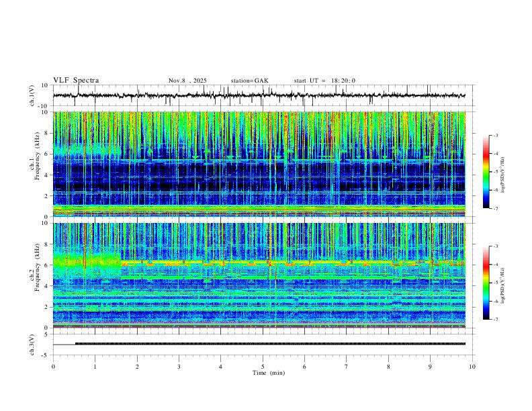
Task: Click the "3" tick on the time axis
Action: (x=179, y=367)
